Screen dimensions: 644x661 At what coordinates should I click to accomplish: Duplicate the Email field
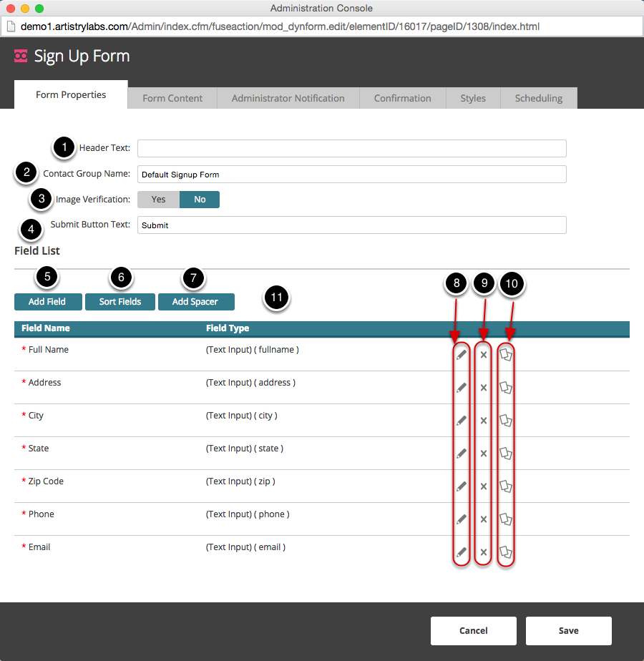click(506, 552)
